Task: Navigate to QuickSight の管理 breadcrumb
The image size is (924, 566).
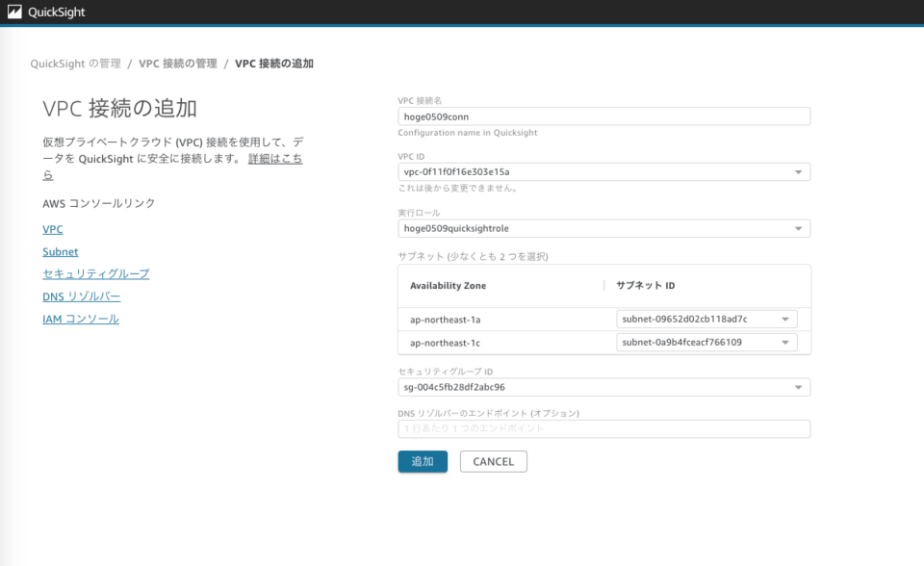Action: pos(70,63)
